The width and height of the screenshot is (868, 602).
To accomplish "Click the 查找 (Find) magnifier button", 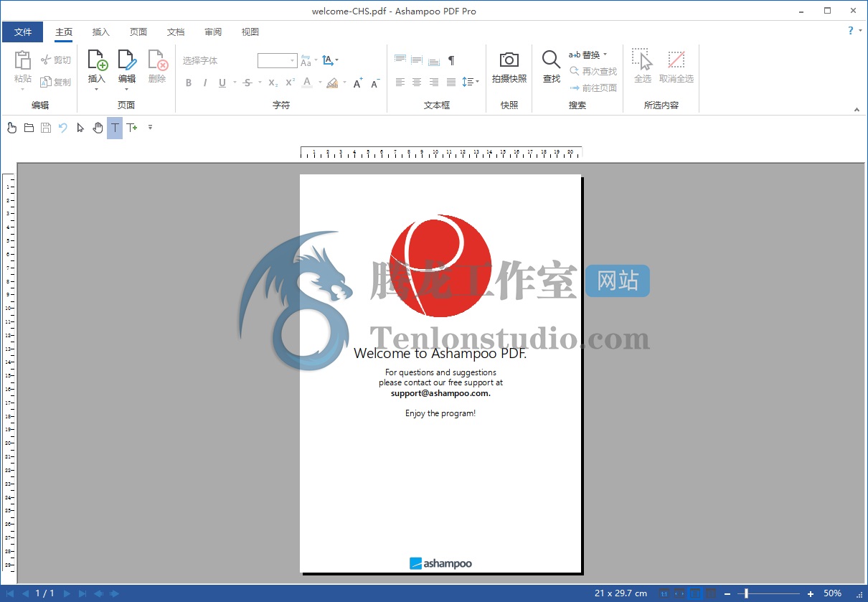I will point(551,67).
